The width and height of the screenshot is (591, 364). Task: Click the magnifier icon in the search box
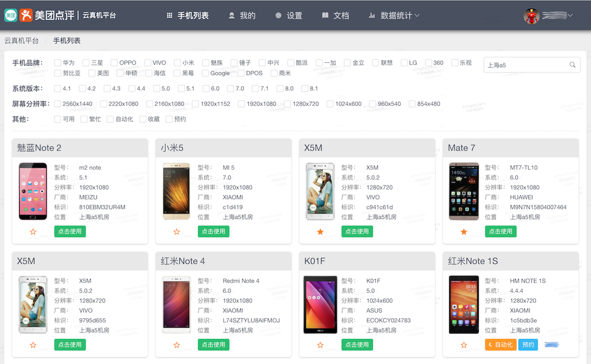(572, 65)
